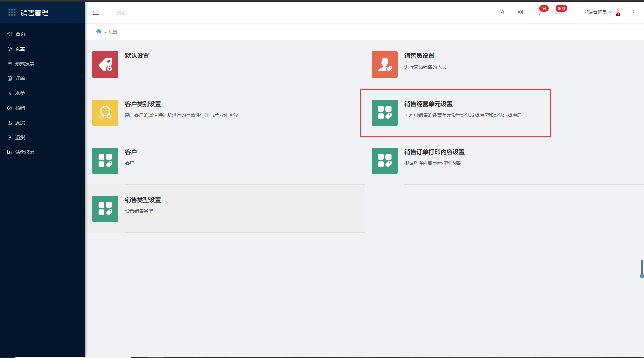Click the 形式发票 icon in the sidebar
This screenshot has height=358, width=644.
(10, 64)
